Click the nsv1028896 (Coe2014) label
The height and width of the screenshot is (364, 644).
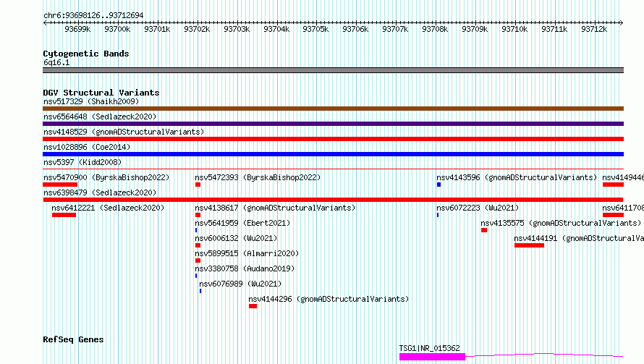pos(87,147)
